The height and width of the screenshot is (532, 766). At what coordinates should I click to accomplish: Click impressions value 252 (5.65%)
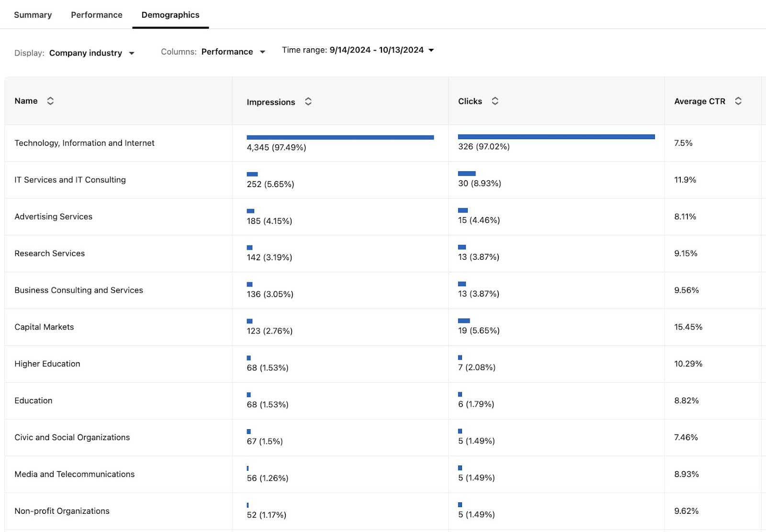[x=270, y=184]
